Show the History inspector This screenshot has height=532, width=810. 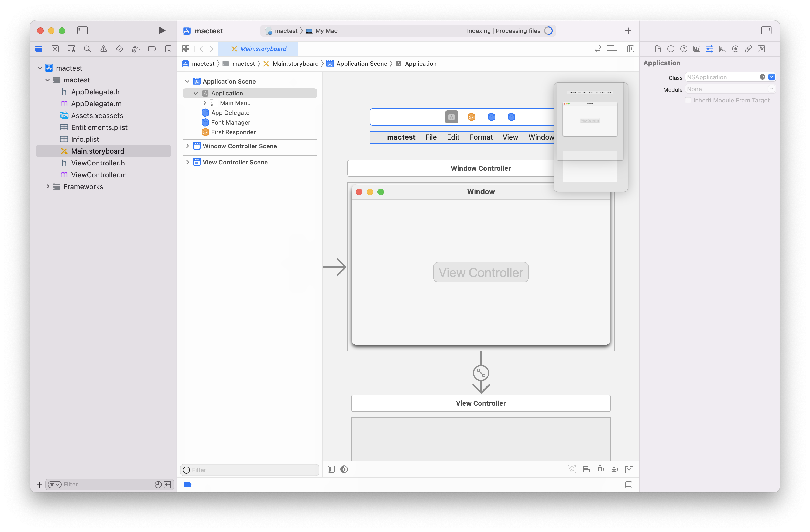coord(671,49)
